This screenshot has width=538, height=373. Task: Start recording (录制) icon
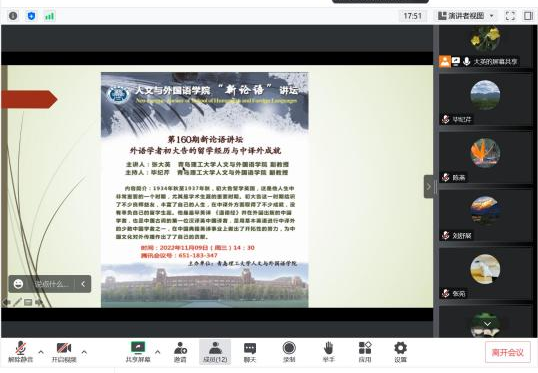(x=289, y=352)
